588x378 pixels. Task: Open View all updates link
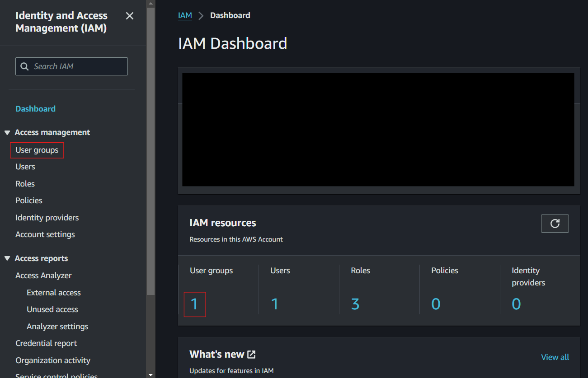coord(555,357)
